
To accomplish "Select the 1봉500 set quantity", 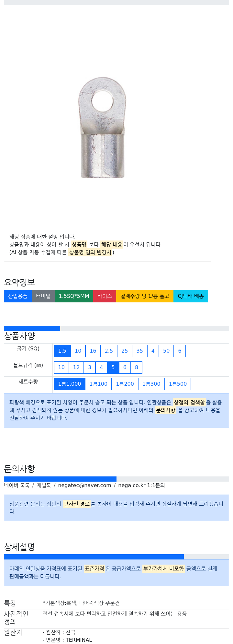I will click(x=178, y=384).
